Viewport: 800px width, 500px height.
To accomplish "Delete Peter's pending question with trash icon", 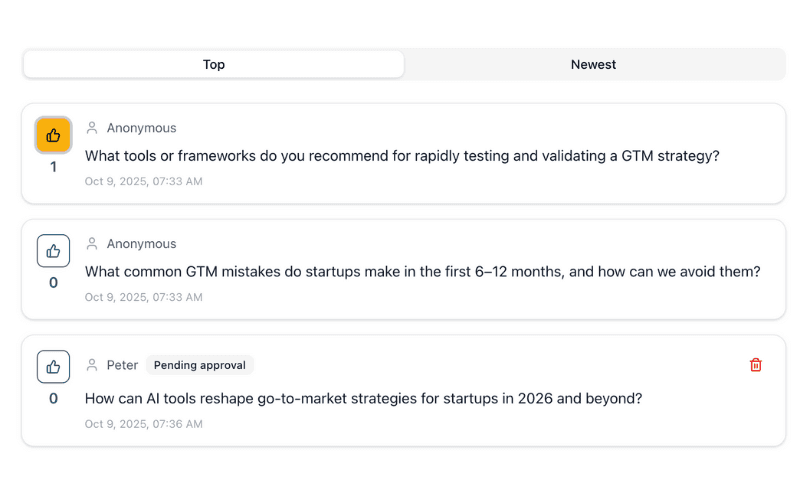I will (x=756, y=365).
